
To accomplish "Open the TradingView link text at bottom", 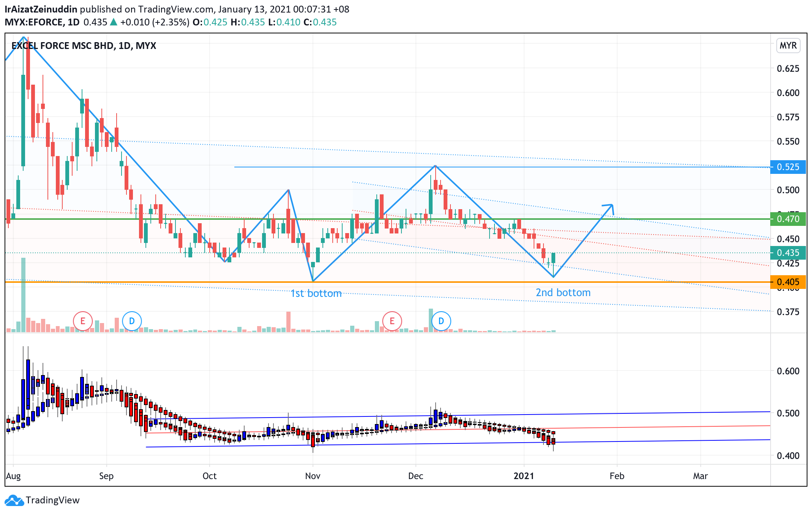I will [x=53, y=500].
